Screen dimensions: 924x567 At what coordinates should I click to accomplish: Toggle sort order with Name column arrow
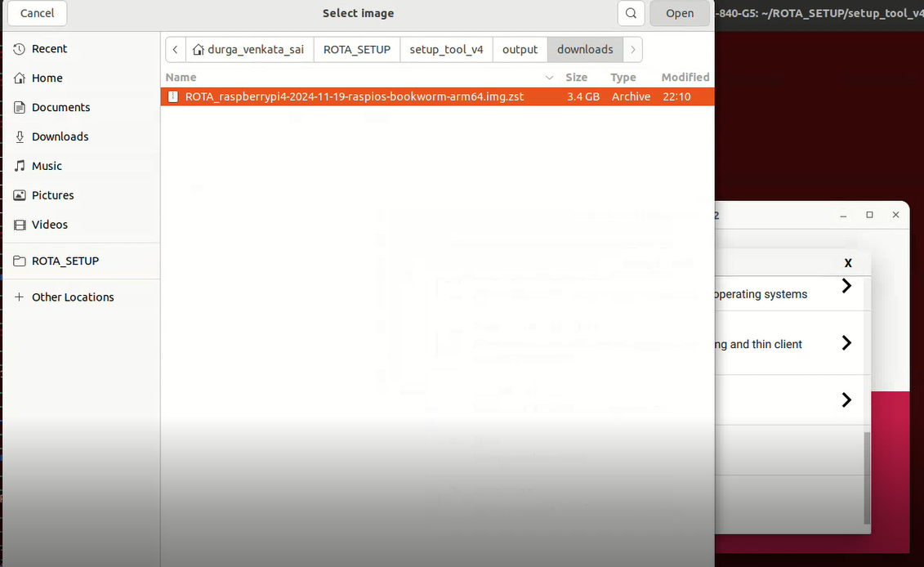point(549,77)
